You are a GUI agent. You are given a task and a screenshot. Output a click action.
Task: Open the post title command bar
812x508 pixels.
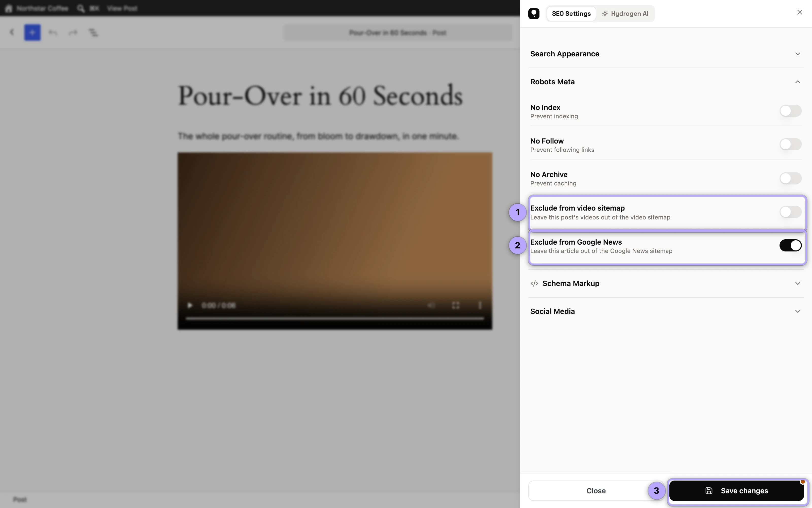398,33
